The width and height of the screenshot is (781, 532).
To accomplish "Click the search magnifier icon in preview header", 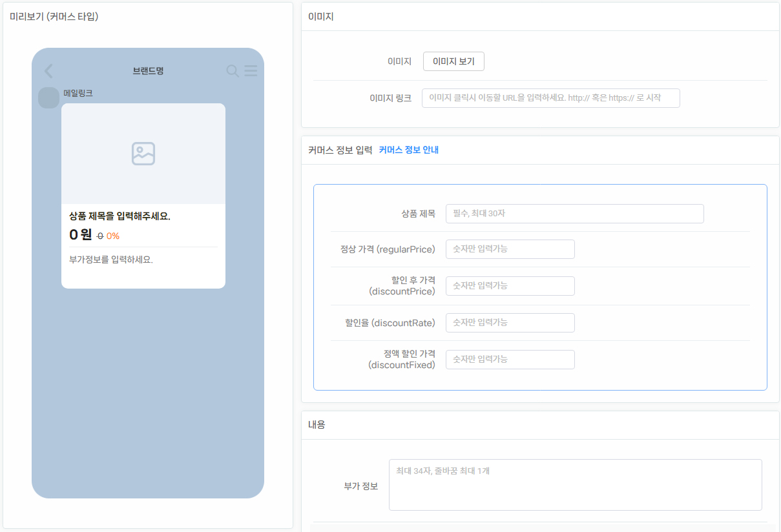I will [x=233, y=71].
